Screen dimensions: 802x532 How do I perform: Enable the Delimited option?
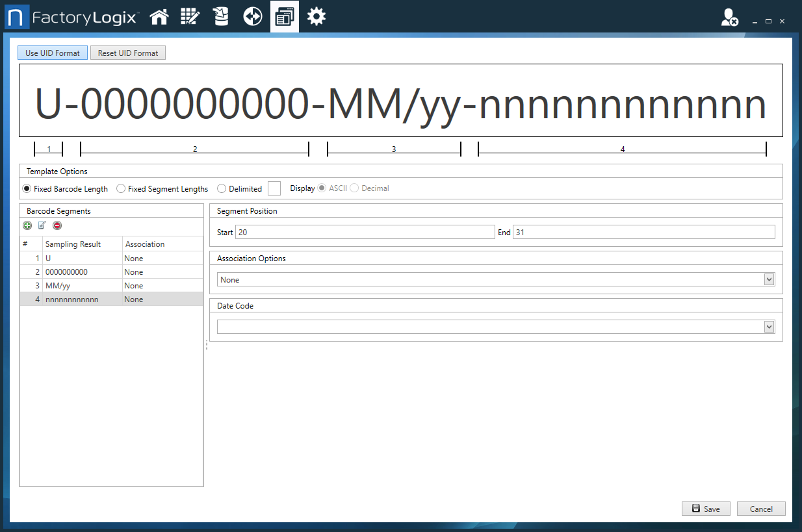(221, 188)
